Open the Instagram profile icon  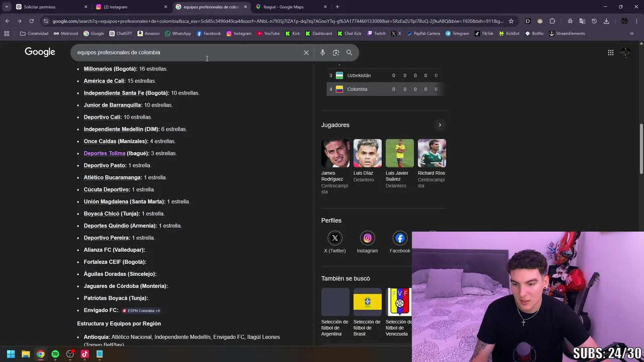[367, 238]
